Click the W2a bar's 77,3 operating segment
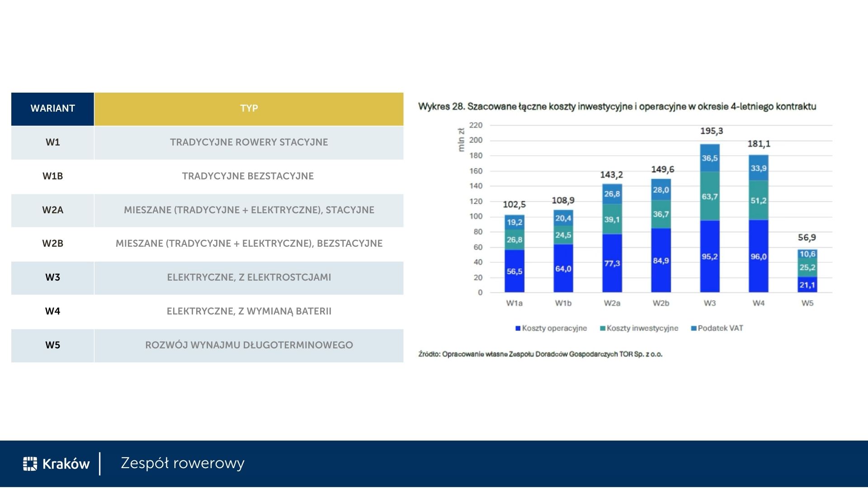 coord(612,263)
